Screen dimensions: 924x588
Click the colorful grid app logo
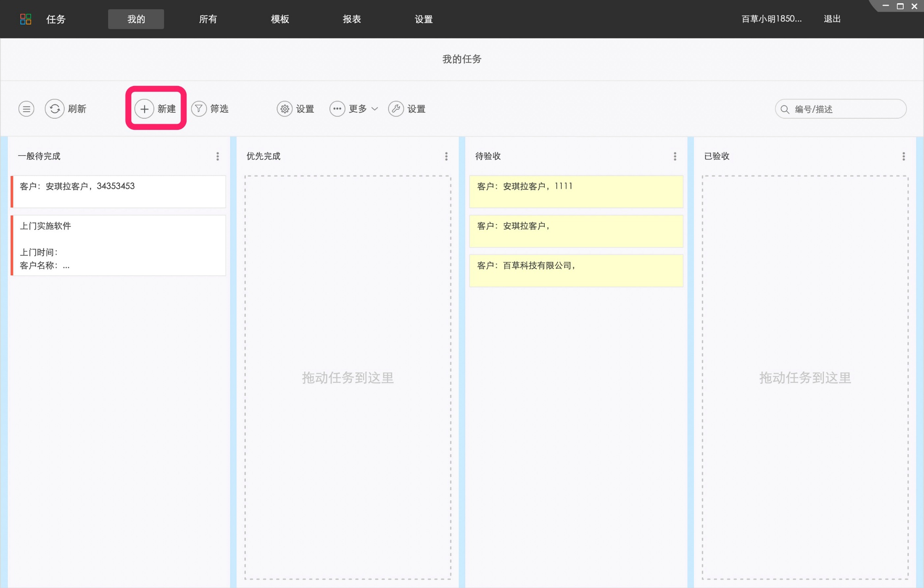[25, 19]
